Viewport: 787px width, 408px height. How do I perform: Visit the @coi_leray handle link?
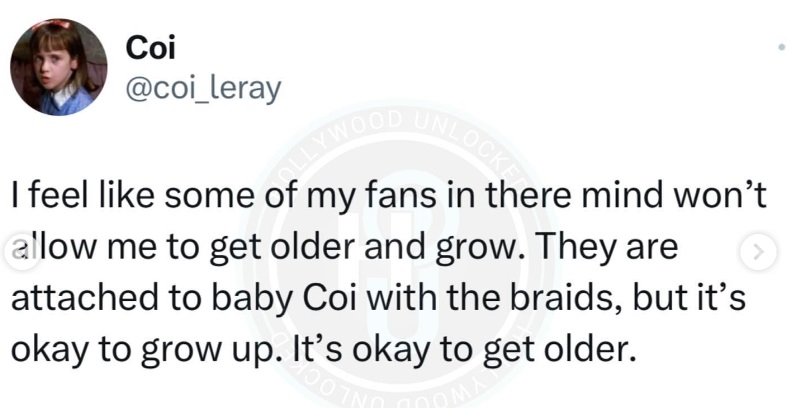coord(203,89)
